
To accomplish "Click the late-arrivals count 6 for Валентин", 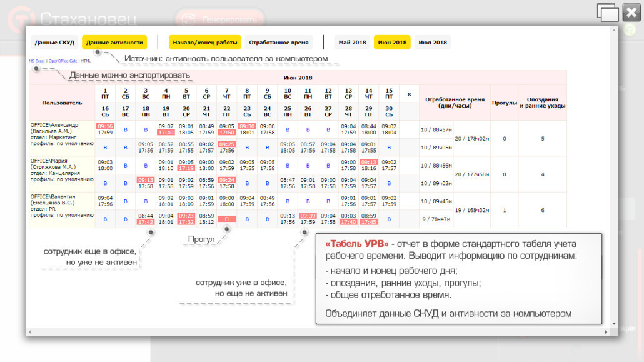I will tap(543, 210).
